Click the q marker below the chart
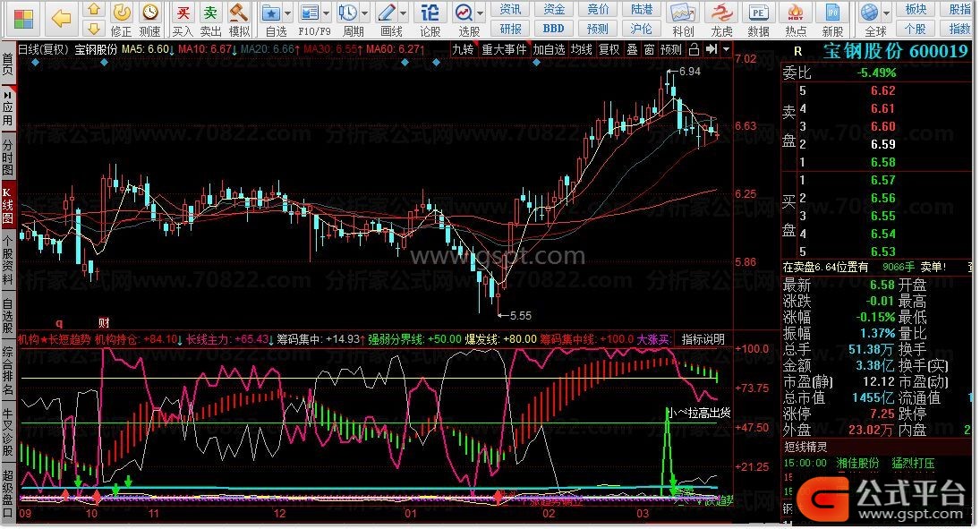This screenshot has width=980, height=529. [59, 323]
